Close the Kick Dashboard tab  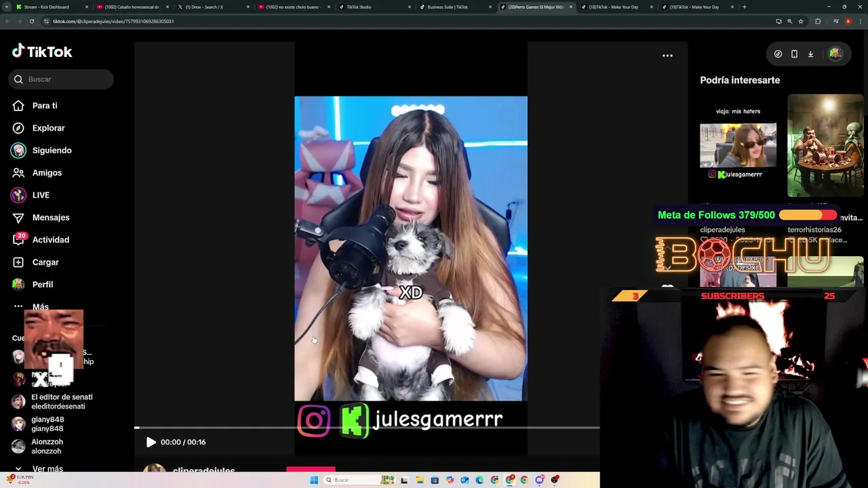coord(87,7)
